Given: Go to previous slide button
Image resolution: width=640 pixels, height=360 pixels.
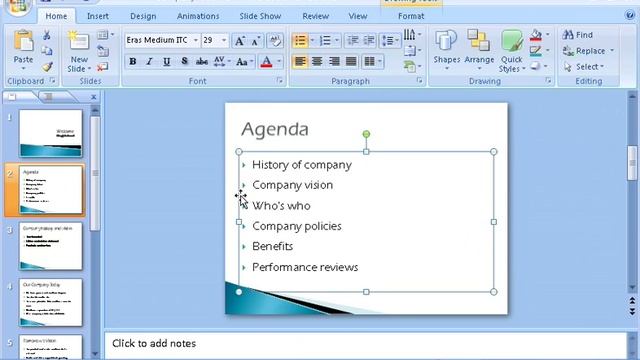Looking at the screenshot, I should click(632, 301).
